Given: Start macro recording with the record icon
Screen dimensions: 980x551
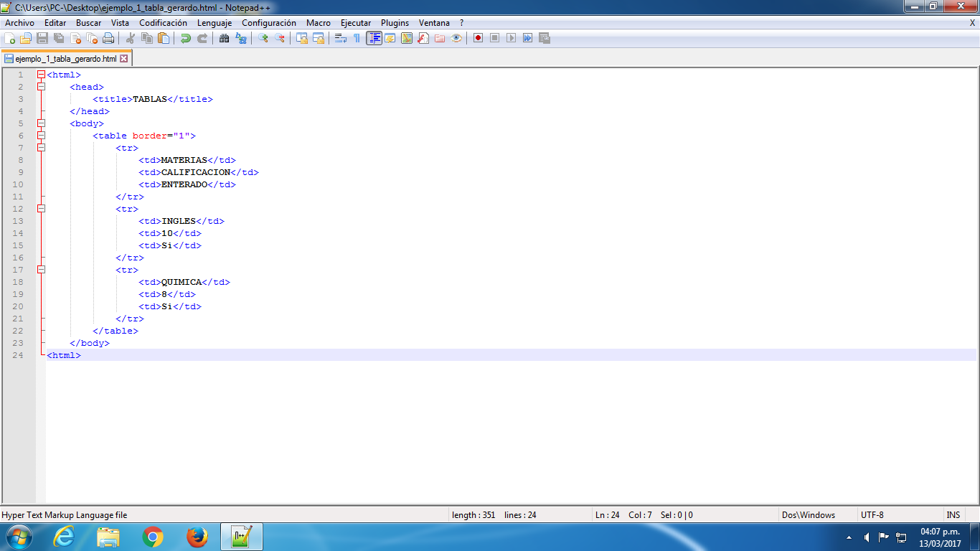Looking at the screenshot, I should [x=477, y=38].
